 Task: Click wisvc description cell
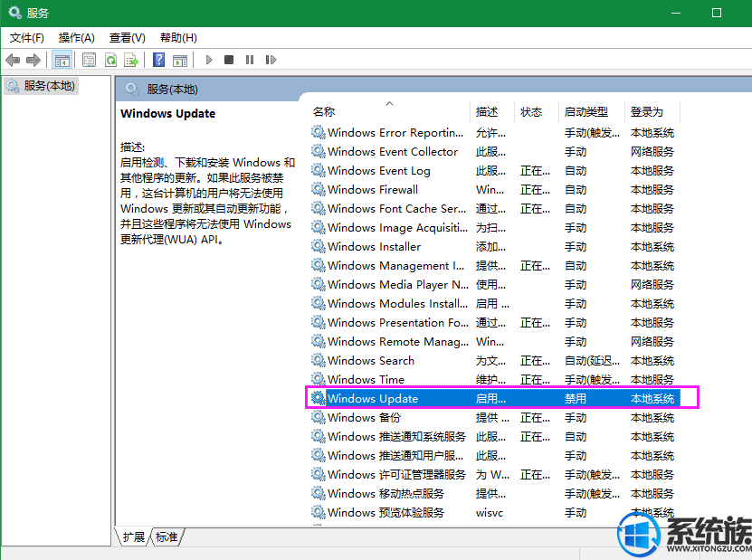coord(490,513)
